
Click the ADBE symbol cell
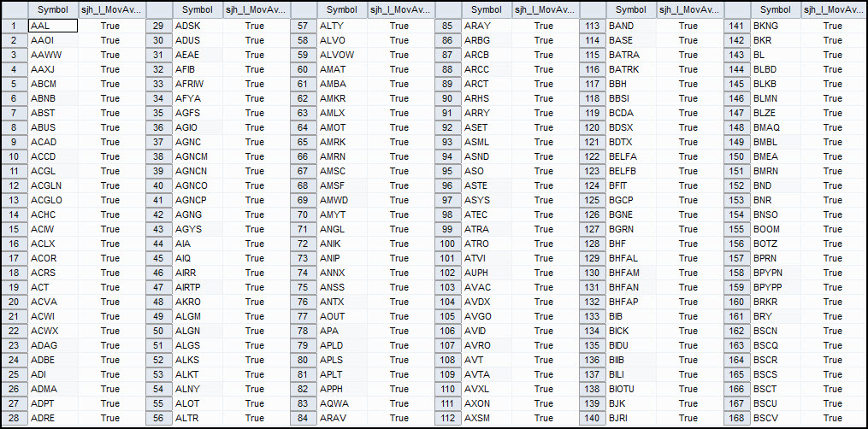(x=52, y=359)
